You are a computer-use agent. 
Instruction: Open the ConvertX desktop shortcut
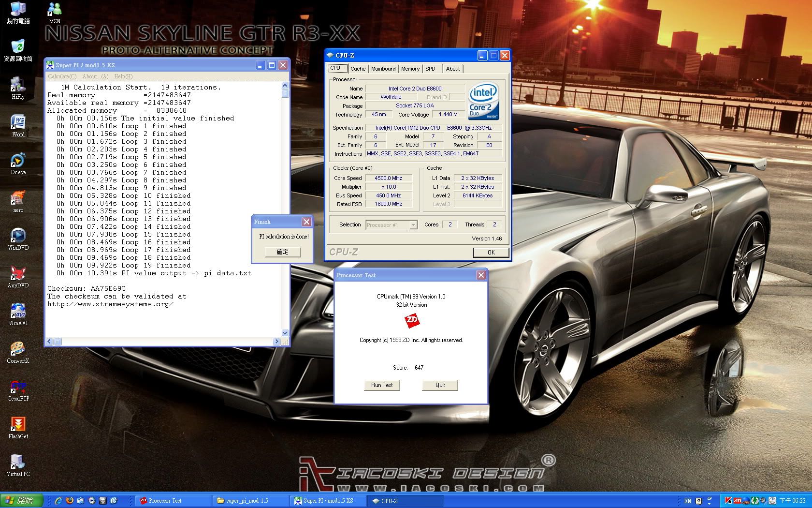[x=18, y=352]
